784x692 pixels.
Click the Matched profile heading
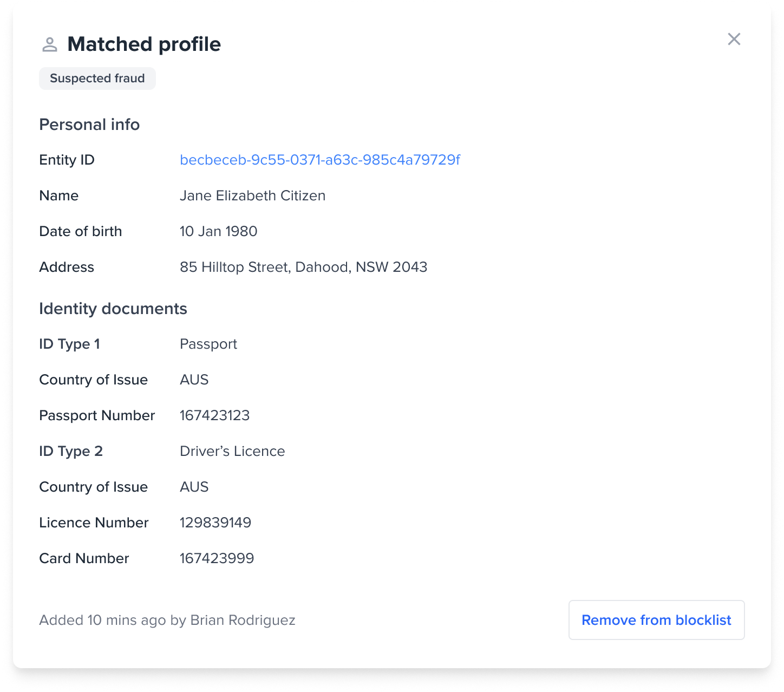point(143,44)
